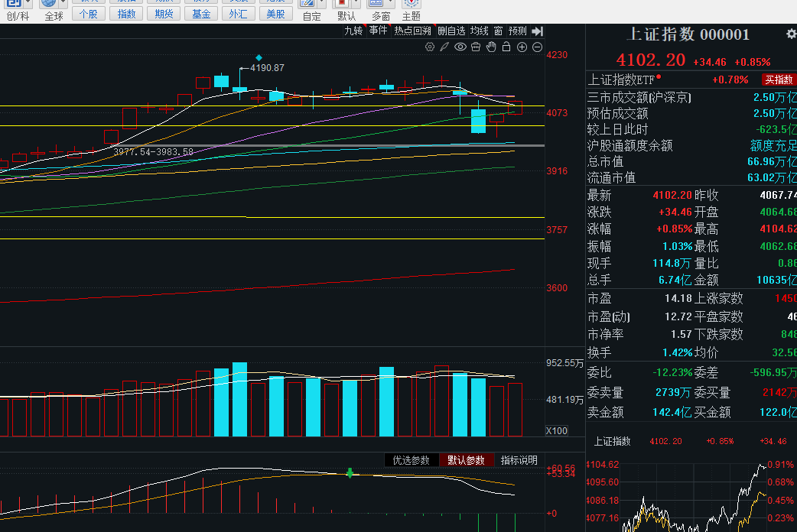Click the 沪股通额度余额 row
Image resolution: width=797 pixels, height=532 pixels.
691,146
